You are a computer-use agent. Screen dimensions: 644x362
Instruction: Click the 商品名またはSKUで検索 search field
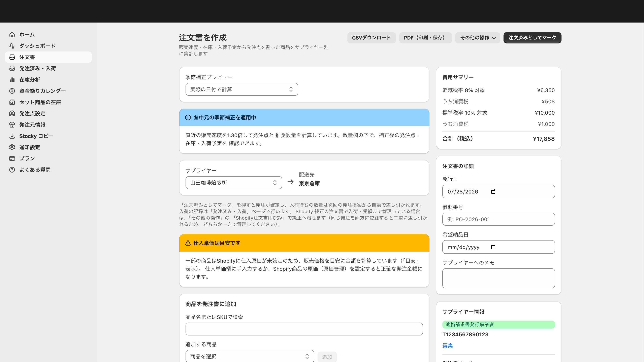coord(304,329)
